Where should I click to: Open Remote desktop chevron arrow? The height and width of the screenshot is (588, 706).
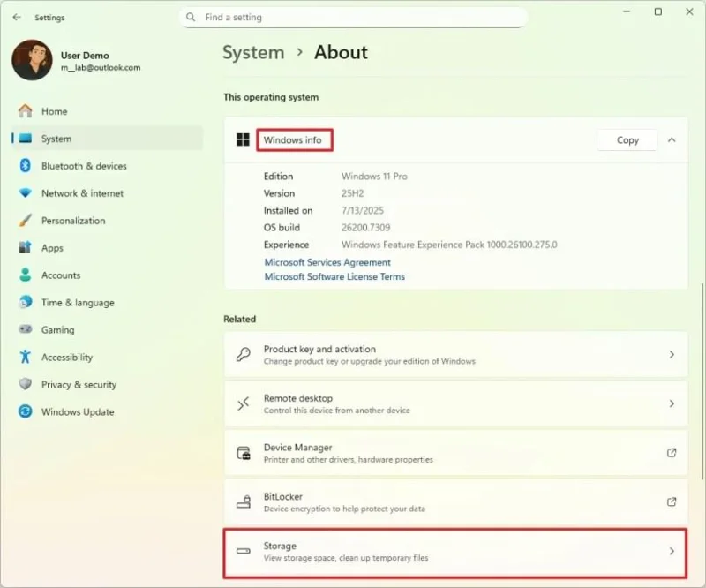[x=672, y=403]
